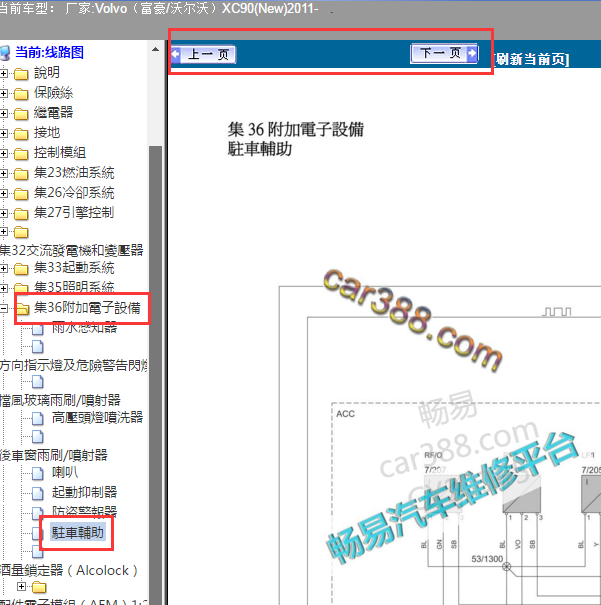Screen dimensions: 601x605
Task: Expand the 接地 folder node
Action: pyautogui.click(x=3, y=133)
